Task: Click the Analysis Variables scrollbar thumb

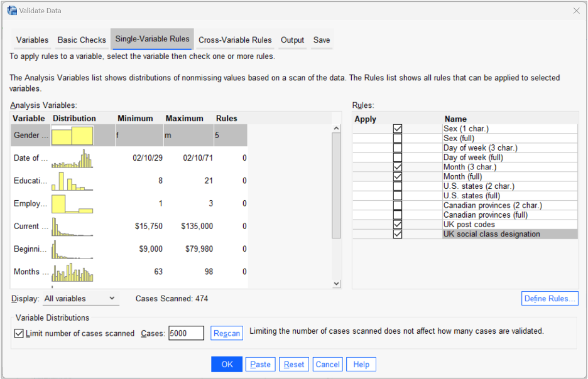Action: (336, 185)
